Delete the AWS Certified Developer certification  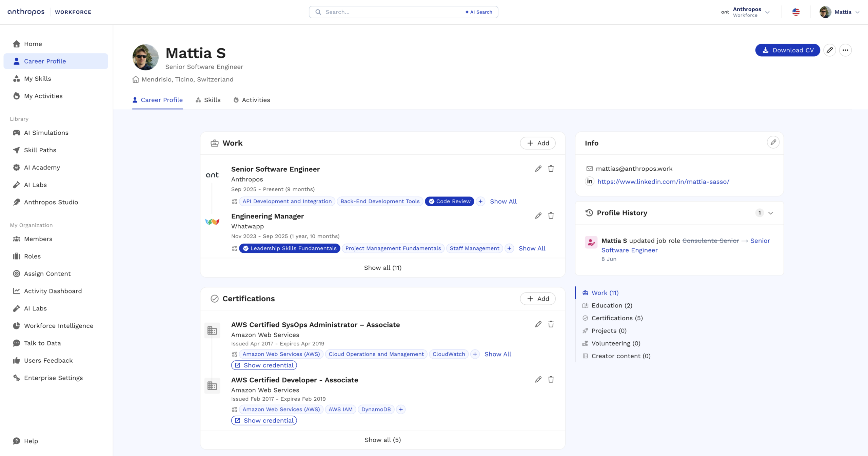[551, 380]
